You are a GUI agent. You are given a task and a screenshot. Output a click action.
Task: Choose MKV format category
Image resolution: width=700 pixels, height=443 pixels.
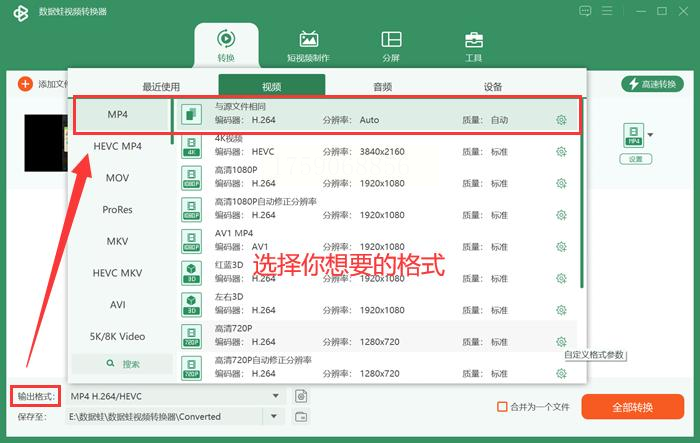coord(117,241)
